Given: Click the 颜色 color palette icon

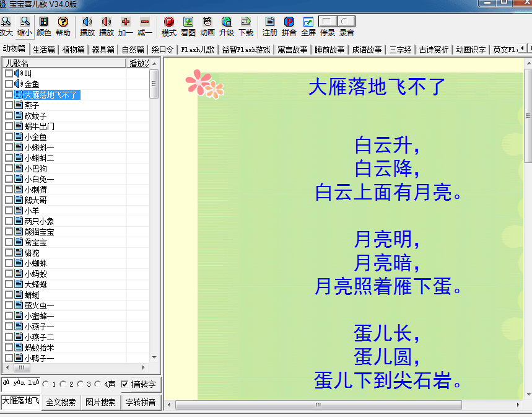Looking at the screenshot, I should (44, 22).
